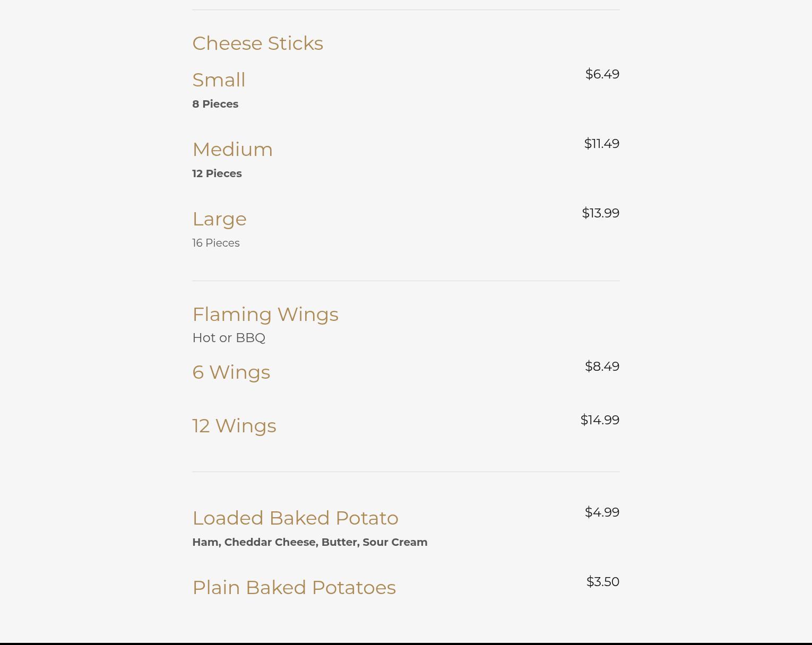Click the Flaming Wings section heading
The height and width of the screenshot is (645, 812).
coord(265,315)
